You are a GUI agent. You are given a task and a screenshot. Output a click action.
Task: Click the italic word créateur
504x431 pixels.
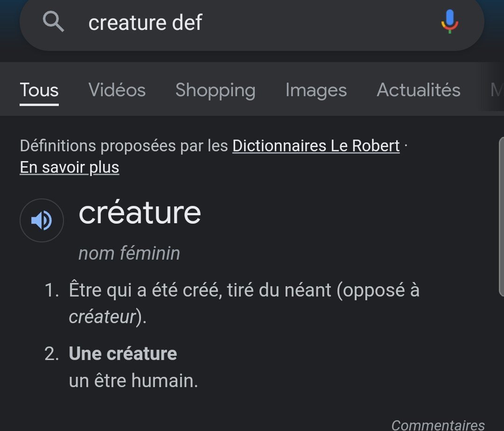click(102, 317)
